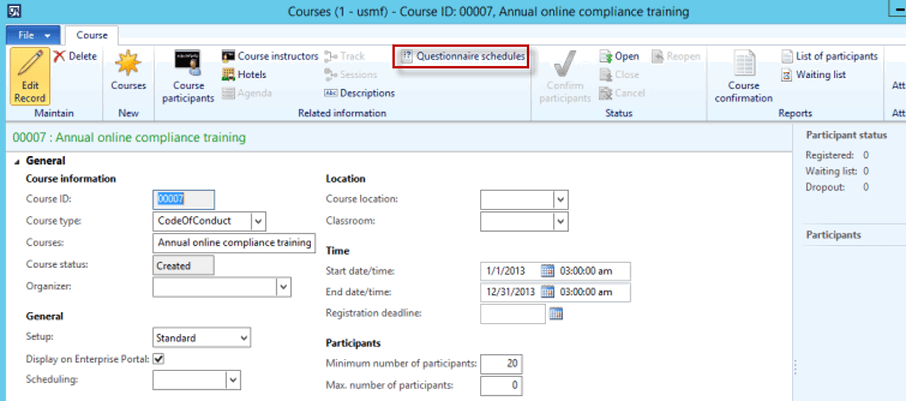Open Scheduling dropdown
906x401 pixels.
point(233,380)
